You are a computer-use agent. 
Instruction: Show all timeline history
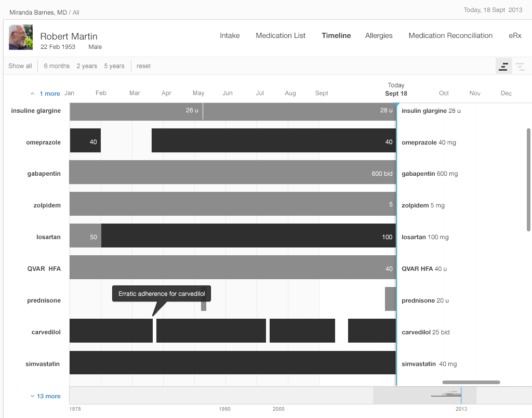click(20, 66)
